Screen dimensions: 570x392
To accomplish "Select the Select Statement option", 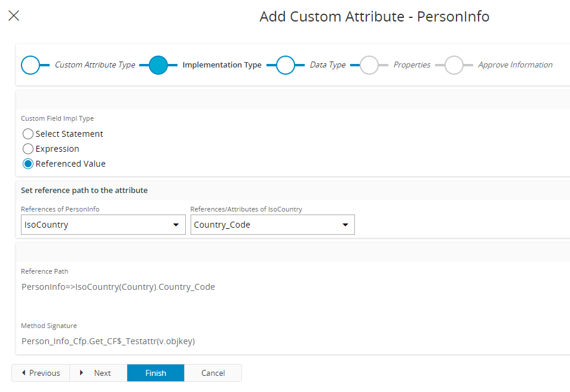I will point(27,134).
